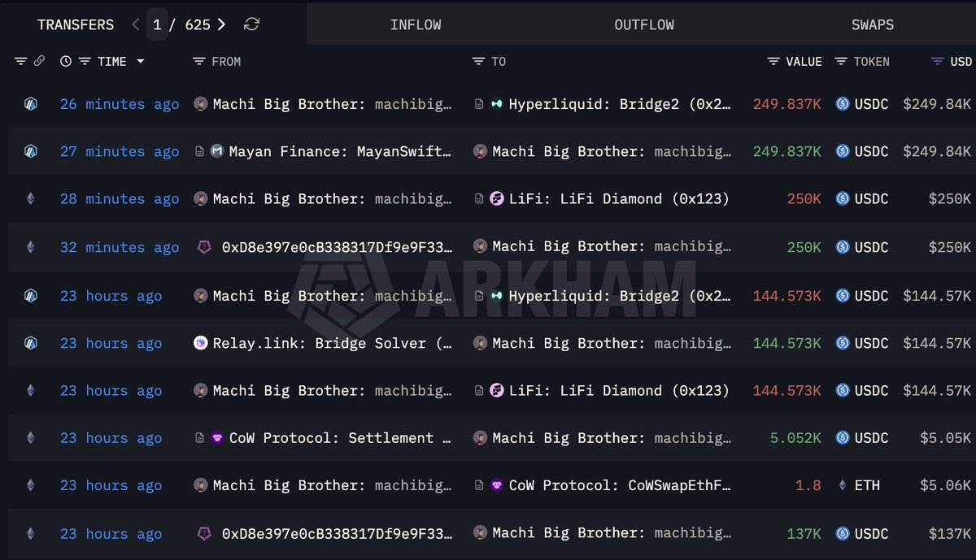
Task: Open the FROM column filter
Action: pos(198,62)
